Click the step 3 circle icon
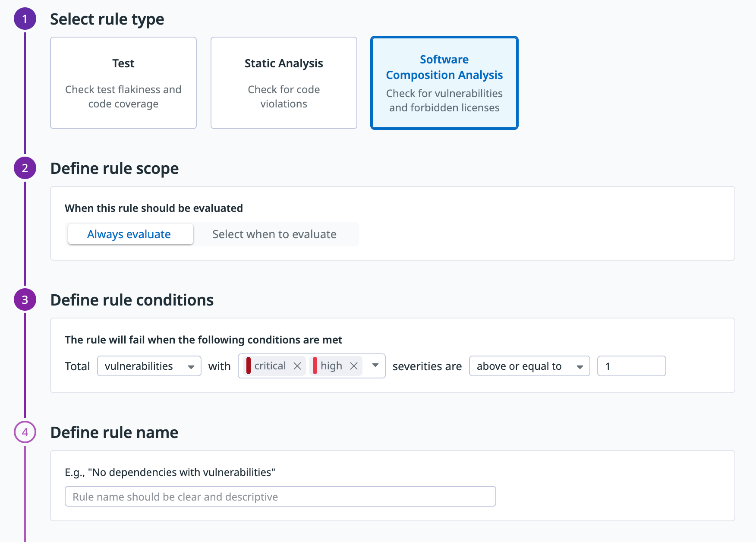Image resolution: width=756 pixels, height=542 pixels. click(25, 300)
